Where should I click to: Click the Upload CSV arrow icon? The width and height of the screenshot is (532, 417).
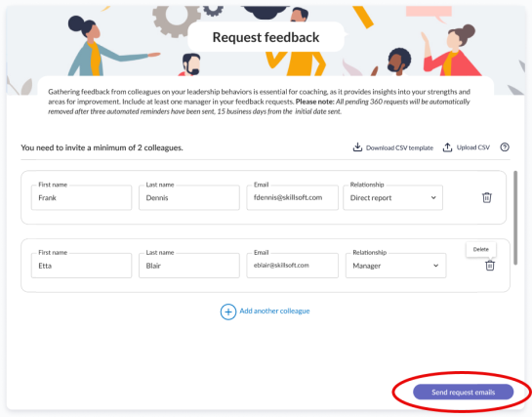pyautogui.click(x=447, y=147)
